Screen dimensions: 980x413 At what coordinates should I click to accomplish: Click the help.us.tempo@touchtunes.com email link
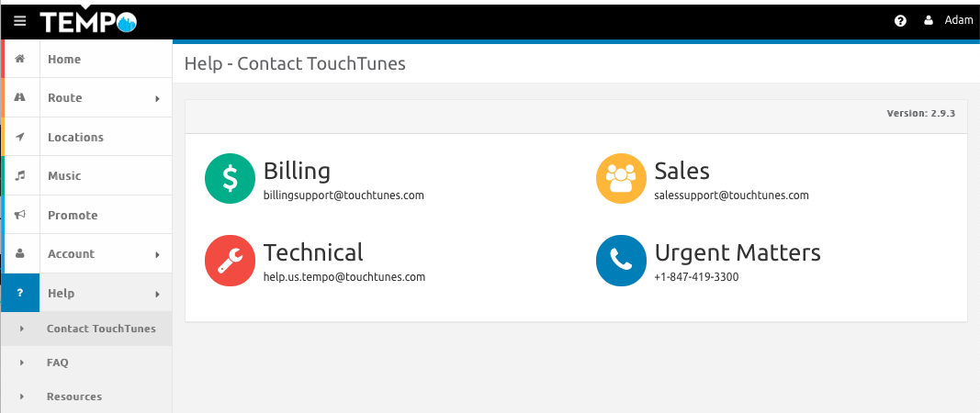[344, 277]
